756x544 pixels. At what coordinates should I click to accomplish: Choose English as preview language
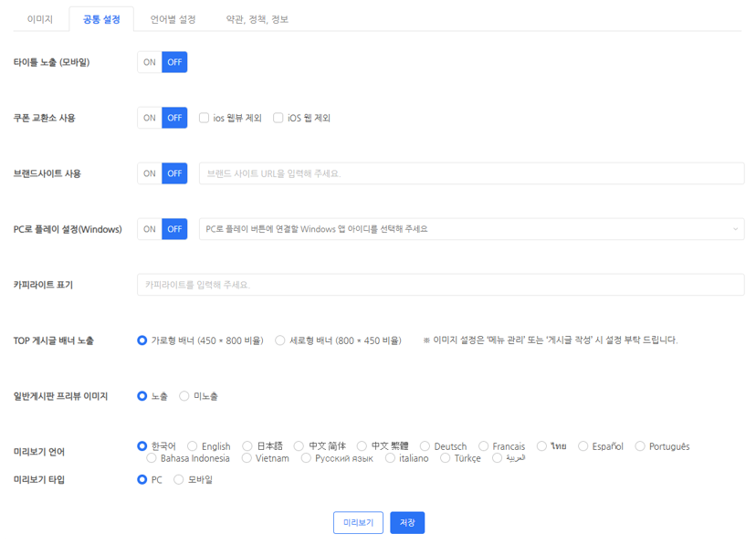coord(193,446)
